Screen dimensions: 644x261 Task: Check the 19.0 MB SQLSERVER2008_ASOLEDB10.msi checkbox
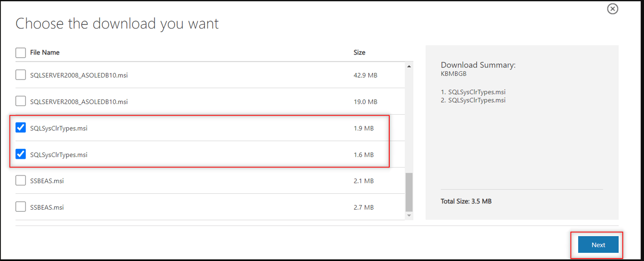coord(21,101)
